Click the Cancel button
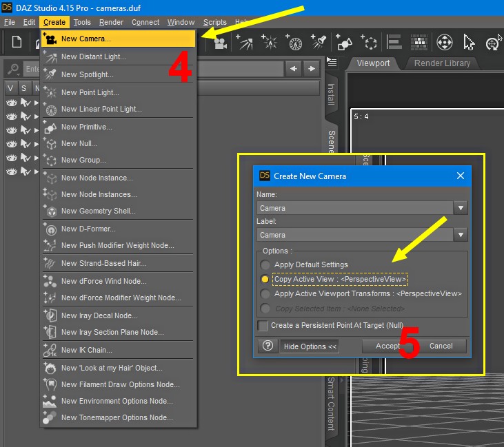The image size is (504, 447). 441,346
